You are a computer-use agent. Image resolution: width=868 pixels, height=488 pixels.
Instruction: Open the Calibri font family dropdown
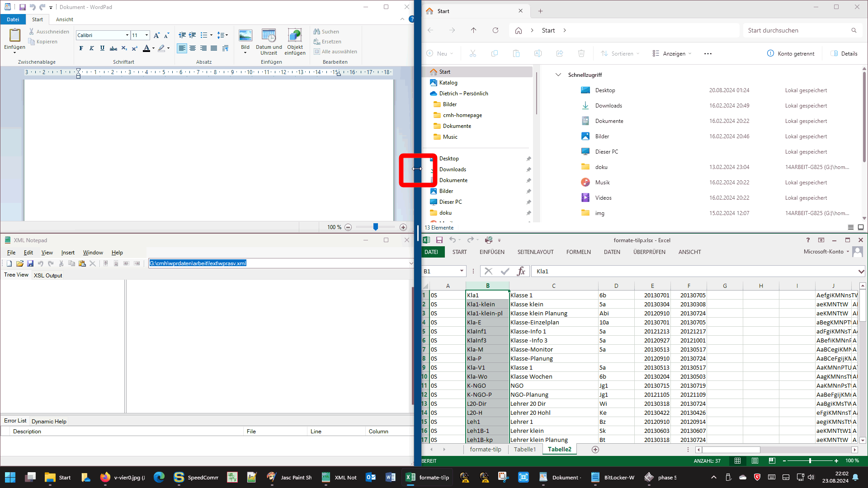pos(127,35)
